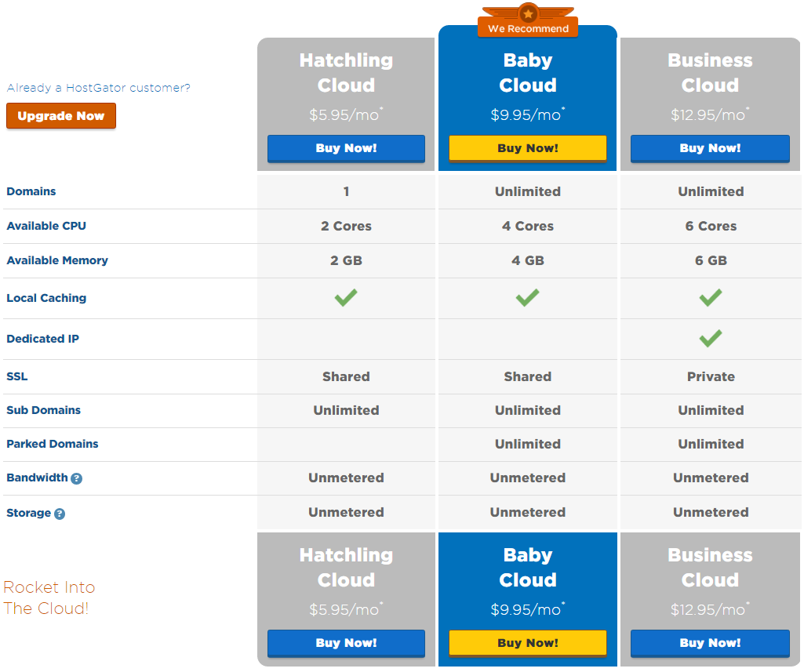Click Hatchling Cloud's Unmetered Storage value
This screenshot has width=804, height=672.
(x=346, y=513)
